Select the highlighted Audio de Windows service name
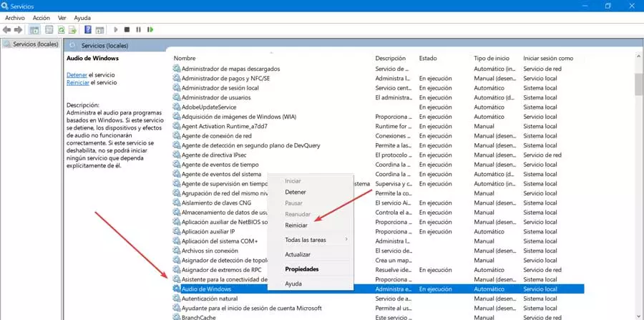644x320 pixels. 206,289
